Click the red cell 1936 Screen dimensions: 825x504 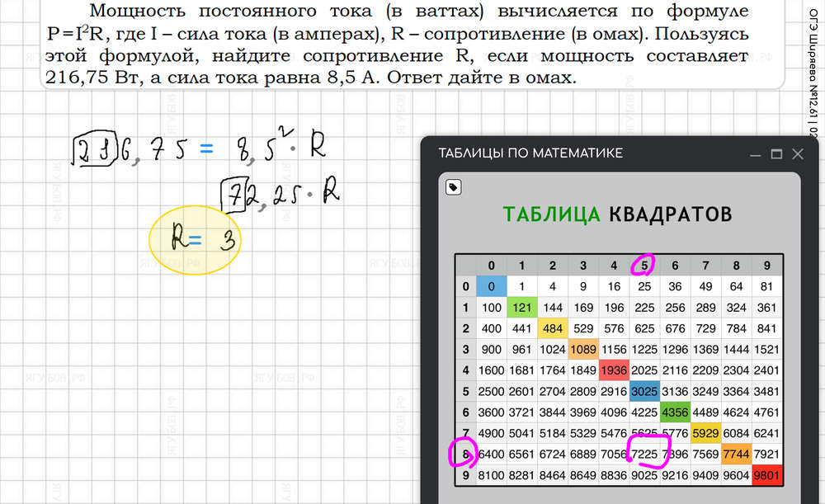(x=612, y=370)
